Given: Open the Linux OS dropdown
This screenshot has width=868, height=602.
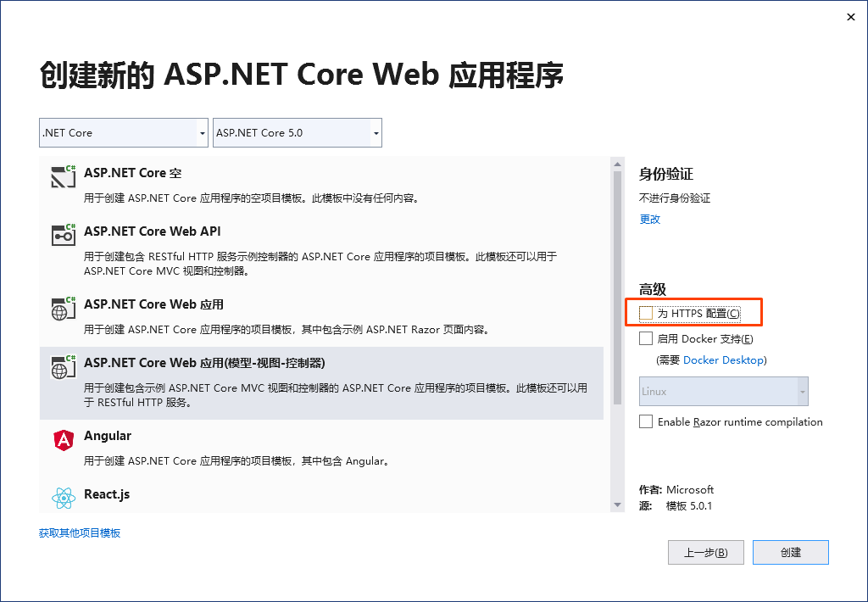Looking at the screenshot, I should [x=724, y=392].
